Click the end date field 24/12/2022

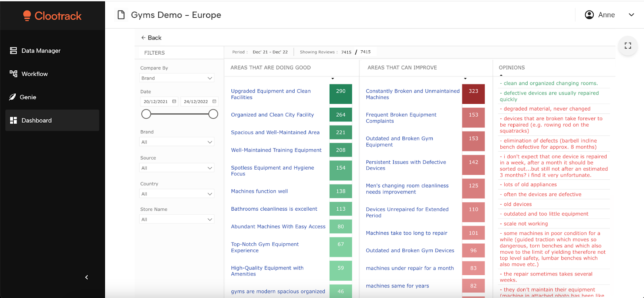click(x=199, y=102)
